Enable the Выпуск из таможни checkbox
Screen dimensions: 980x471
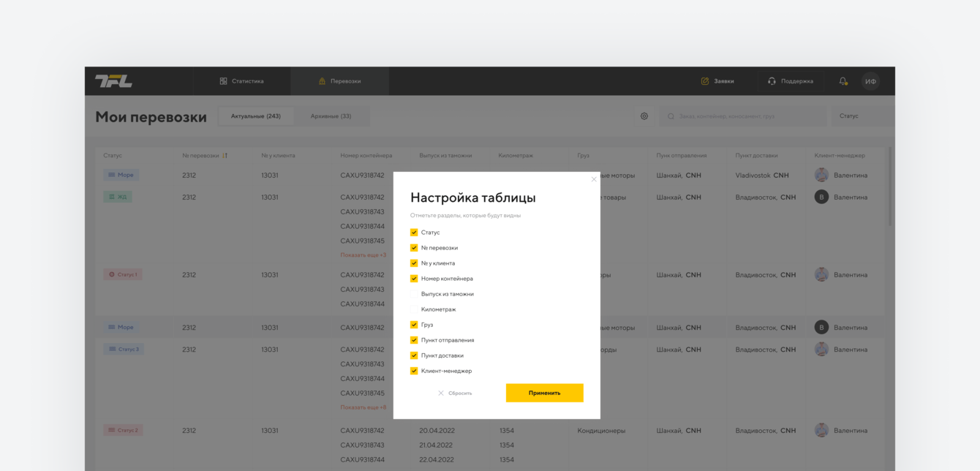coord(414,294)
